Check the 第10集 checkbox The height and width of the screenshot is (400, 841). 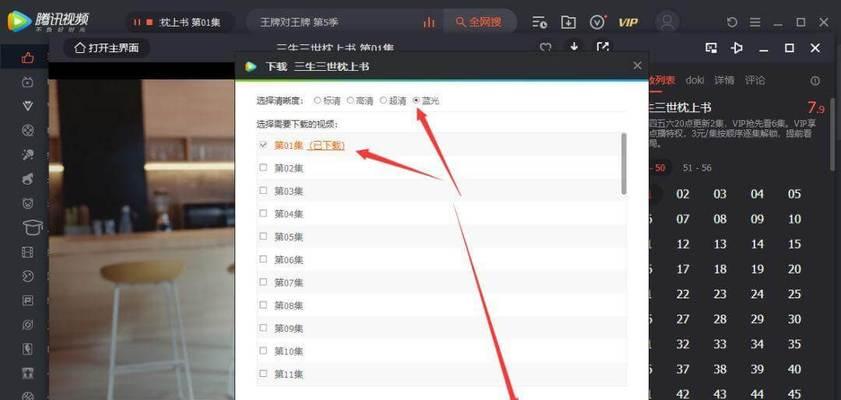[x=263, y=351]
